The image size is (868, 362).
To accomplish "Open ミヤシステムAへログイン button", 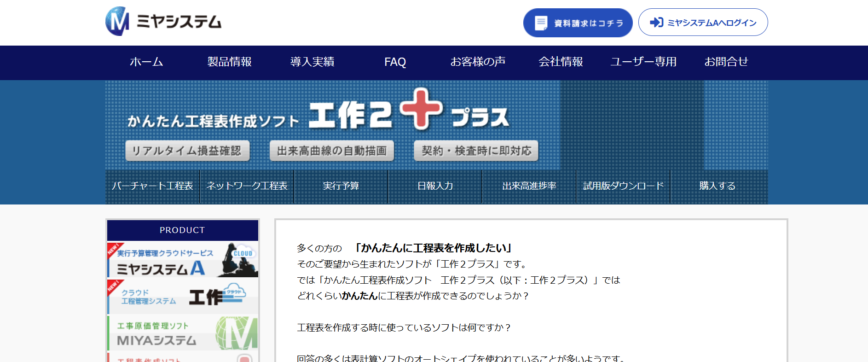I will click(x=703, y=23).
